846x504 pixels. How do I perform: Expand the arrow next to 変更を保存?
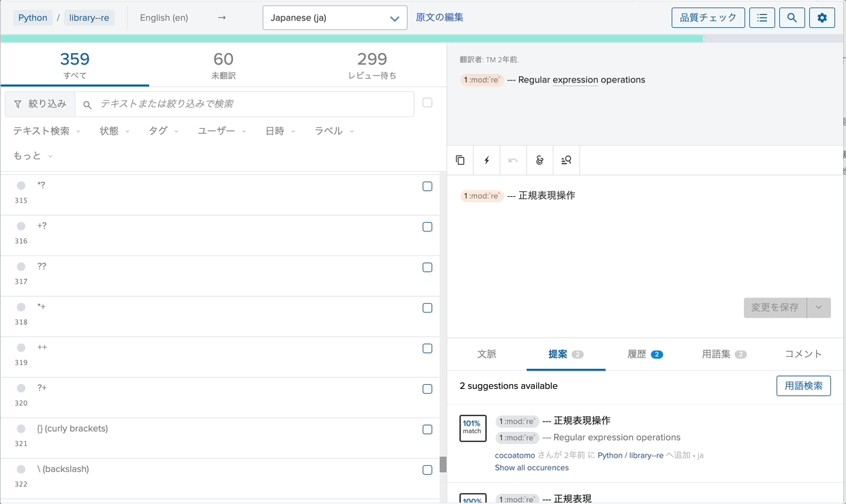click(x=818, y=308)
